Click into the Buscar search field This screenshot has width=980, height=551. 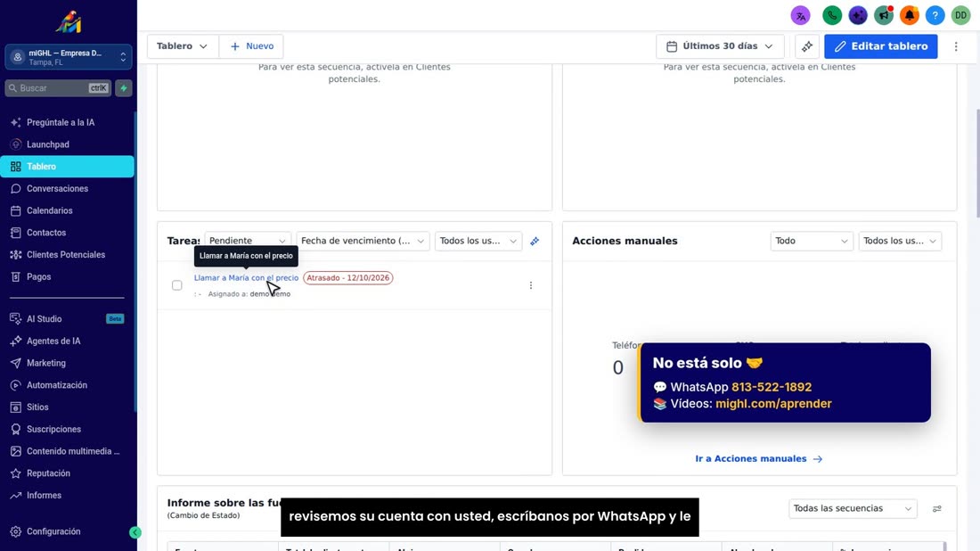click(x=58, y=88)
